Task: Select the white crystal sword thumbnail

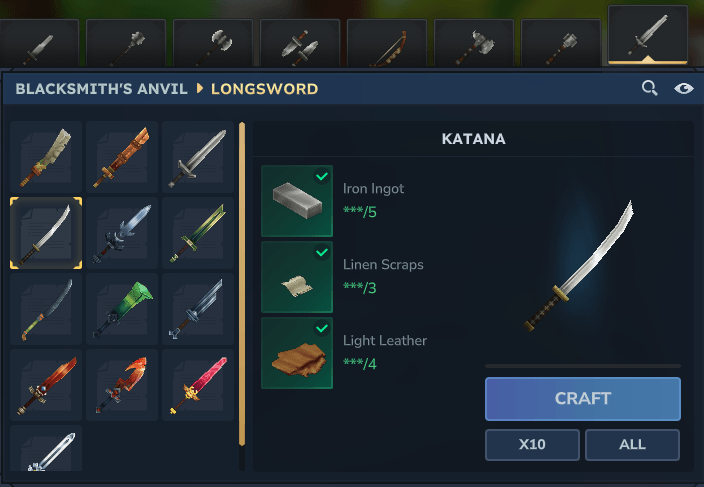Action: 46,448
